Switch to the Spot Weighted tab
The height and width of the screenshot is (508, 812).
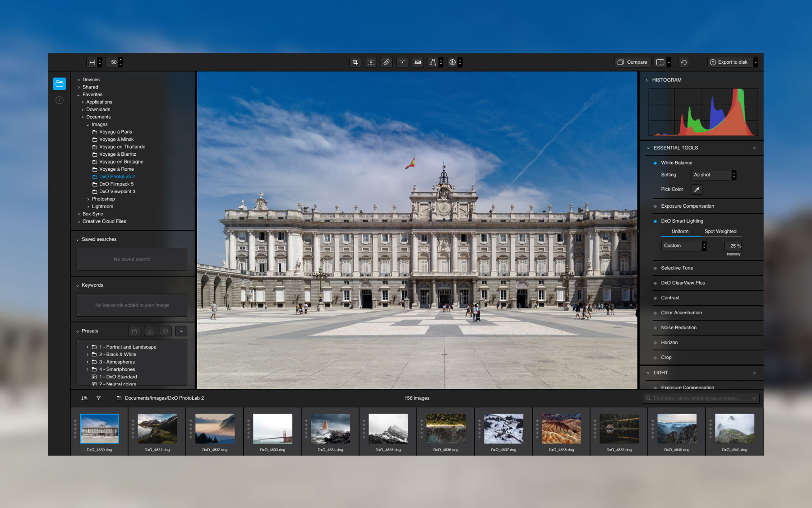(720, 232)
